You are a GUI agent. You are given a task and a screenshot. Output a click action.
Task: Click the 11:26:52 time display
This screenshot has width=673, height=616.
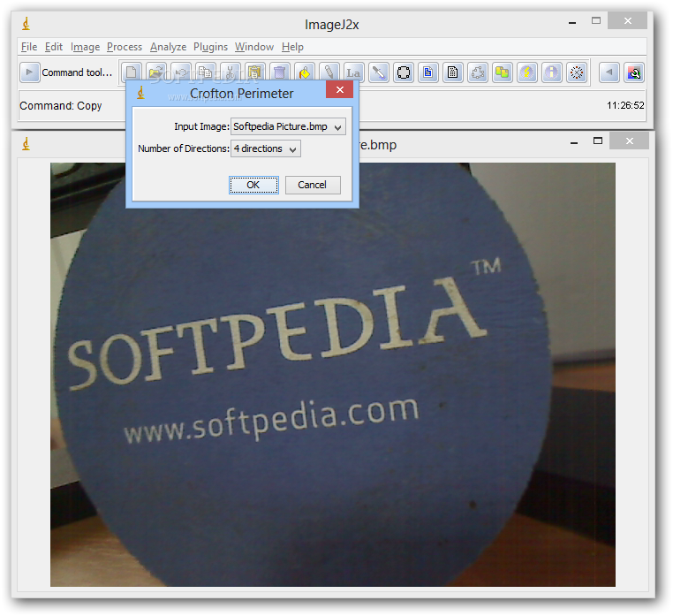click(x=625, y=105)
